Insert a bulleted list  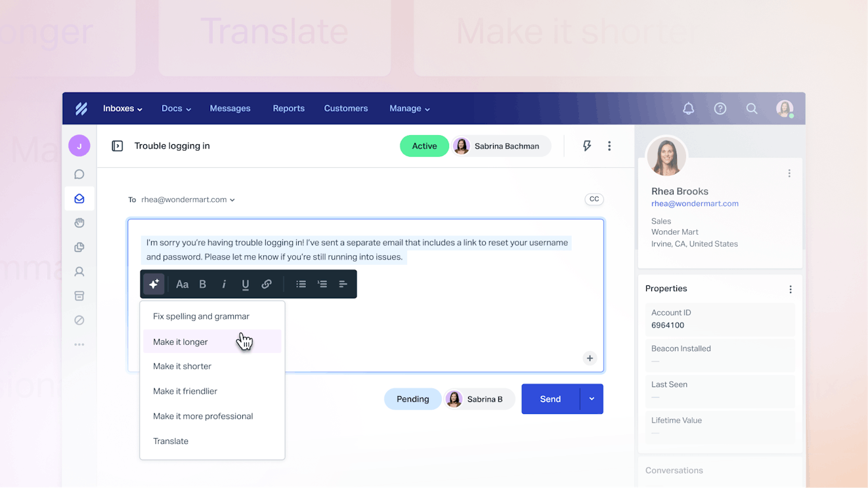click(301, 284)
